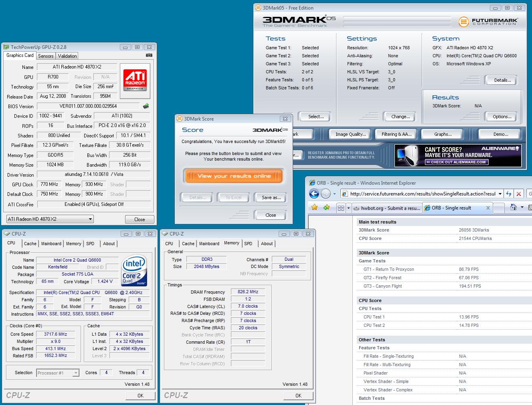Open Cache tab in left CPU-Z window
Screen dimensions: 532x405
(x=30, y=244)
